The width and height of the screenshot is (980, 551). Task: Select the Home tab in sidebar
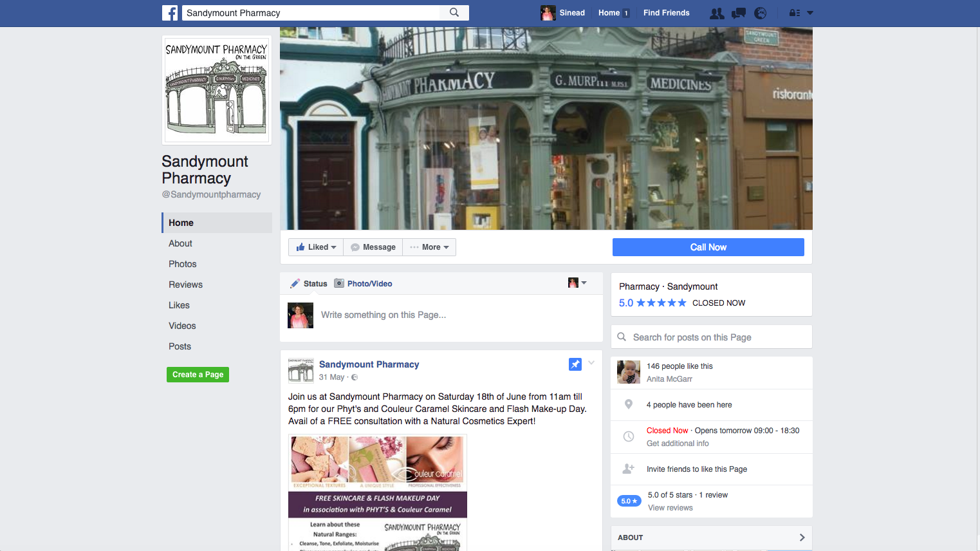click(217, 223)
